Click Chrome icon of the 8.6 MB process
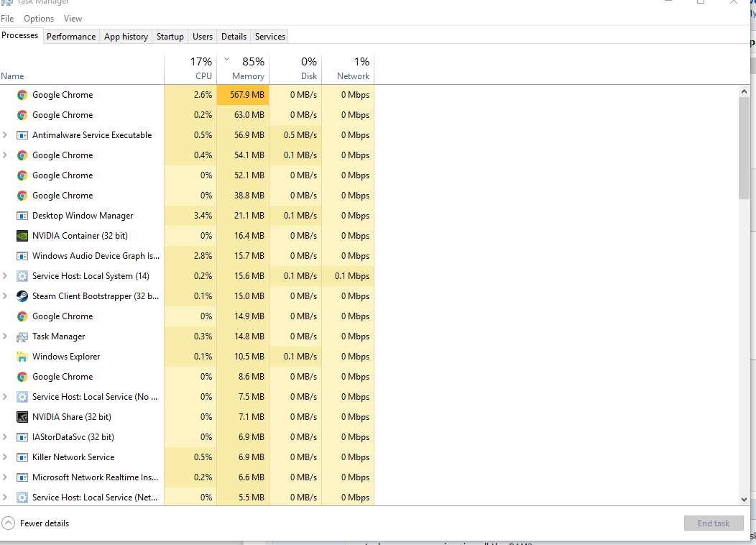This screenshot has height=545, width=756. [x=22, y=377]
